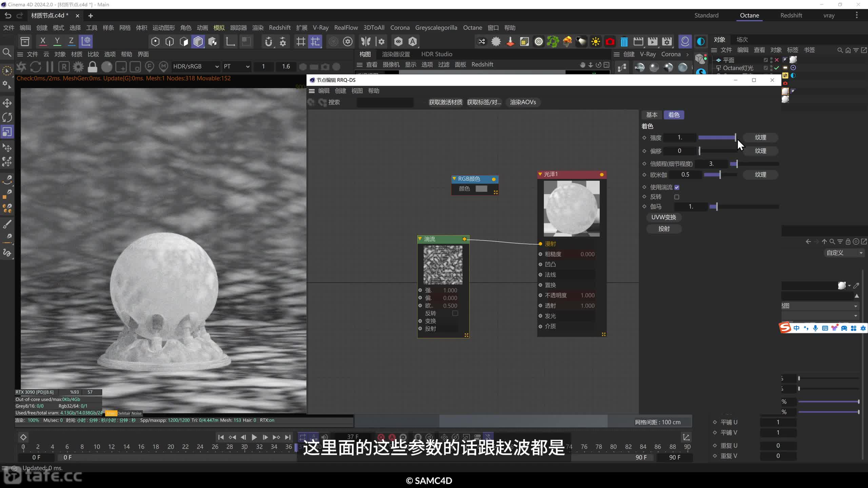This screenshot has width=868, height=488.
Task: Adjust the 强度 slider
Action: pos(717,138)
